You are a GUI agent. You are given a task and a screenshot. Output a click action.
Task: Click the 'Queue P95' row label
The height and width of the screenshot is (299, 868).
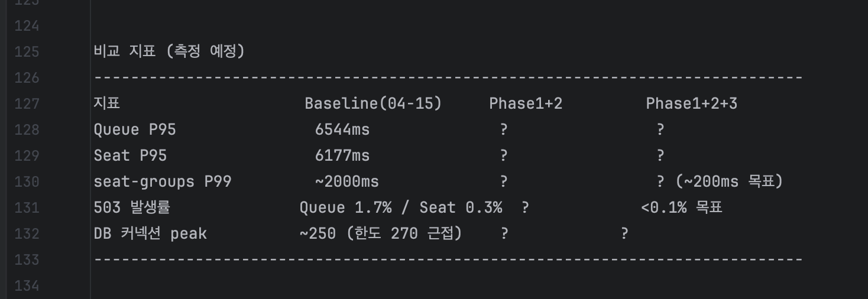pos(135,130)
